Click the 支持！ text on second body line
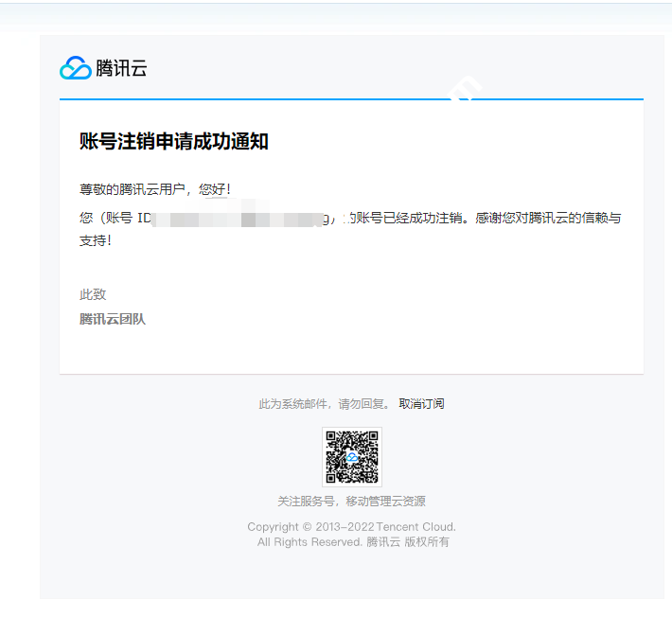 pos(96,241)
